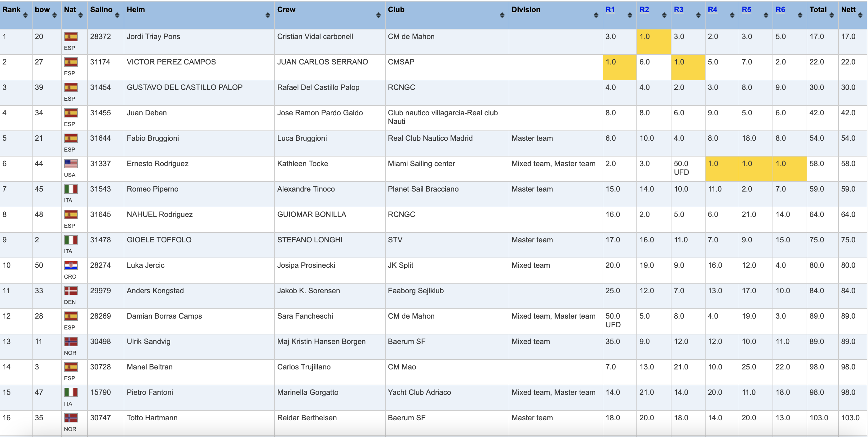The width and height of the screenshot is (868, 437).
Task: Click the sort arrows in the Nat column
Action: click(81, 15)
